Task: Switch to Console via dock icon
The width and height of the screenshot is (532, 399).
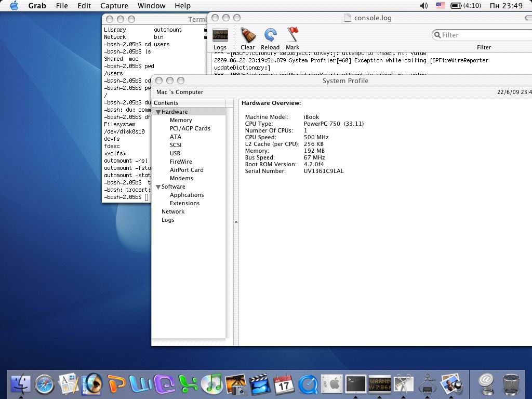Action: (379, 384)
